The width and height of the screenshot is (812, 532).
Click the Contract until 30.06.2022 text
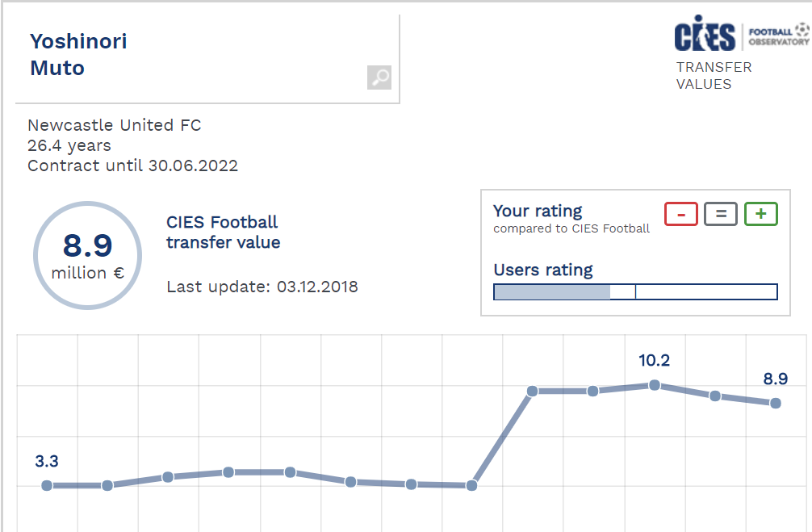point(133,165)
